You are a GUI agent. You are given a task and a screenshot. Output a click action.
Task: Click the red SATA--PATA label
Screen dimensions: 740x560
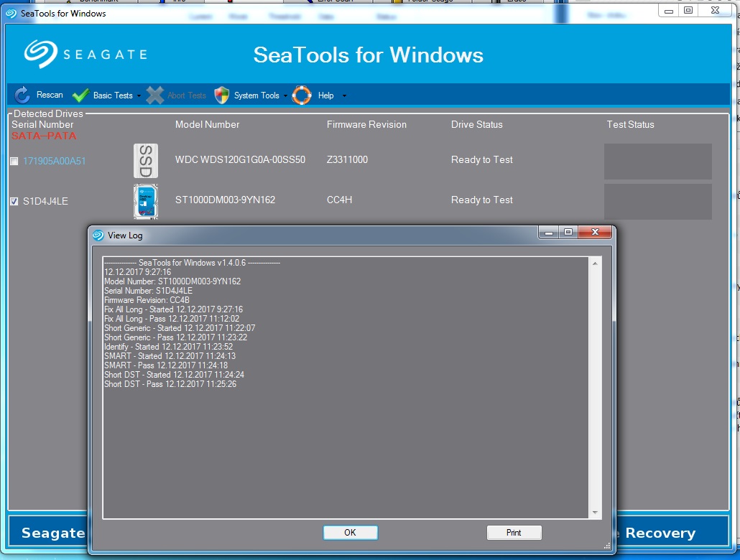(44, 136)
